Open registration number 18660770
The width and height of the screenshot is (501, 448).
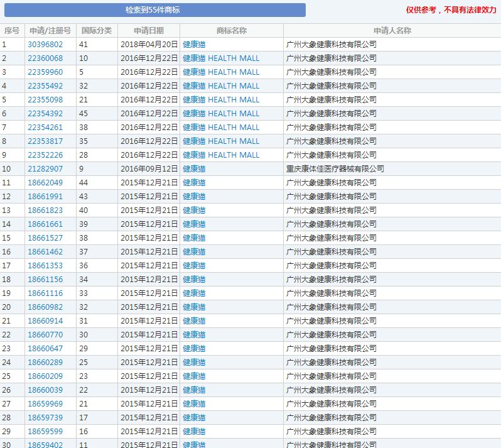pyautogui.click(x=45, y=335)
